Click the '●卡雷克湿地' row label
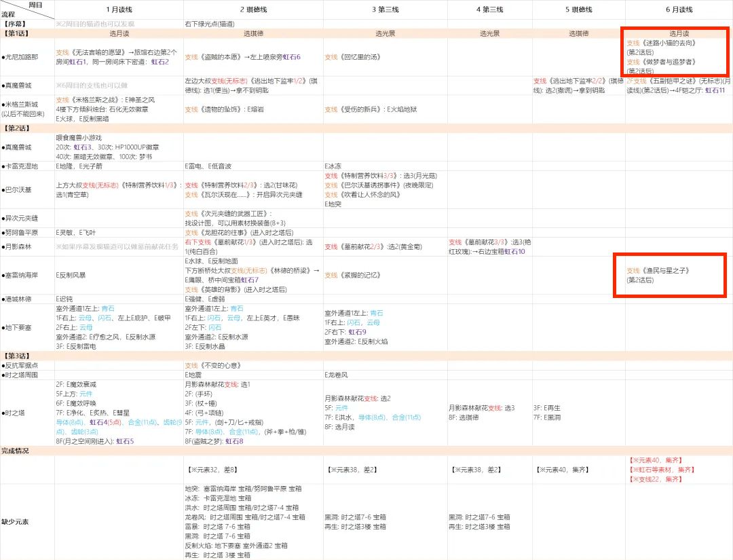Viewport: 733px width, 560px height. tap(20, 166)
